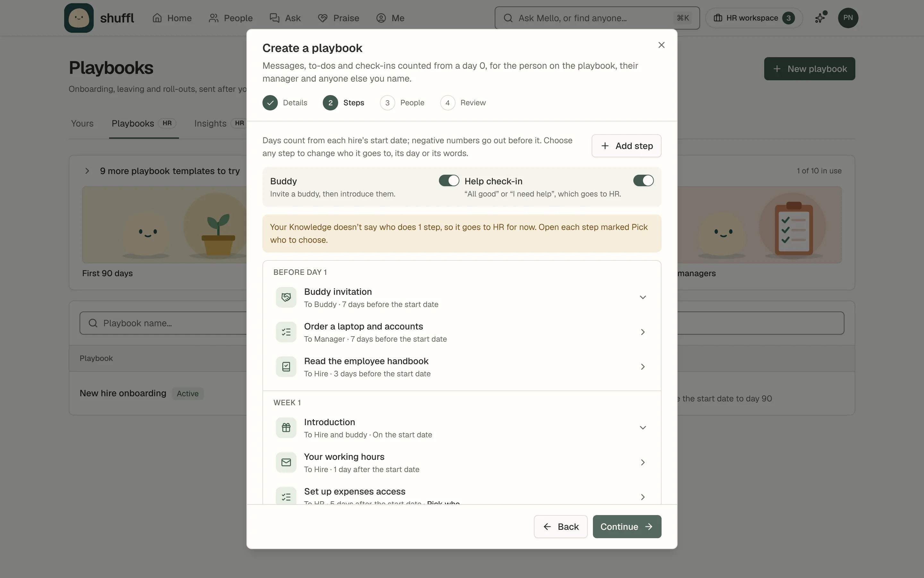Click the envelope icon for Your working hours
Screen dimensions: 924x578
coord(286,462)
